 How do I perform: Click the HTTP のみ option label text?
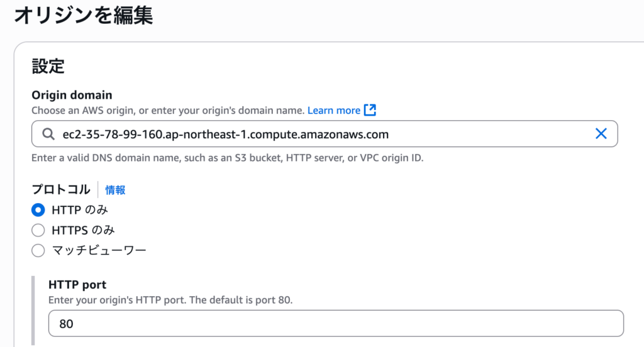[80, 210]
